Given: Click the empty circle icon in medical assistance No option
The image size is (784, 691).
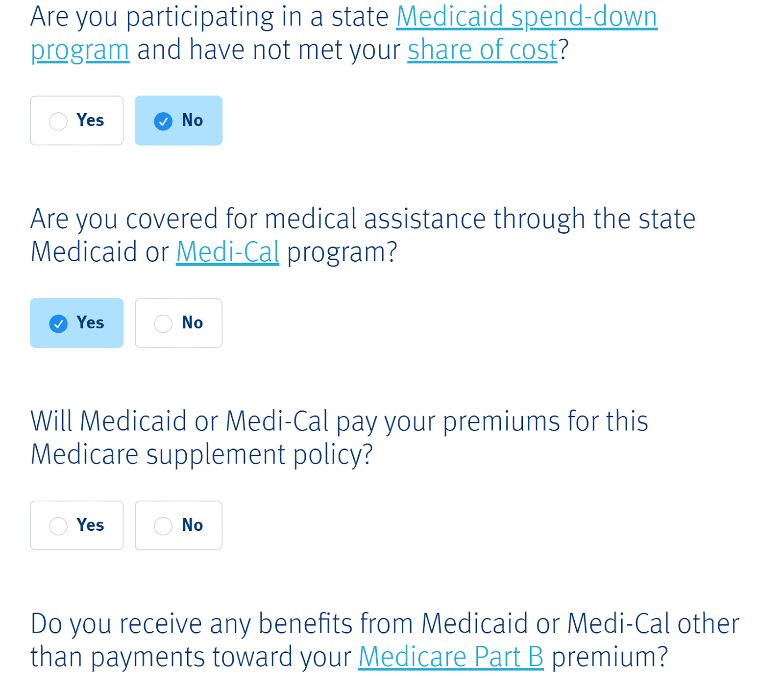Looking at the screenshot, I should pos(163,323).
